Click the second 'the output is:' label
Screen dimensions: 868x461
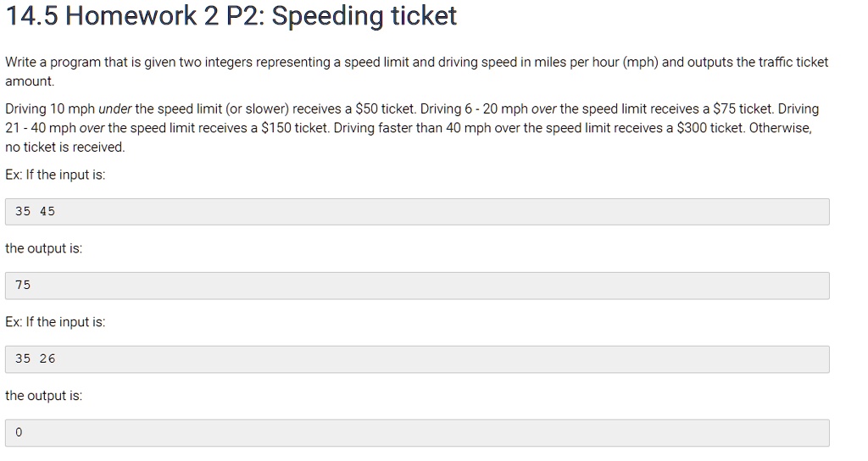(x=44, y=396)
